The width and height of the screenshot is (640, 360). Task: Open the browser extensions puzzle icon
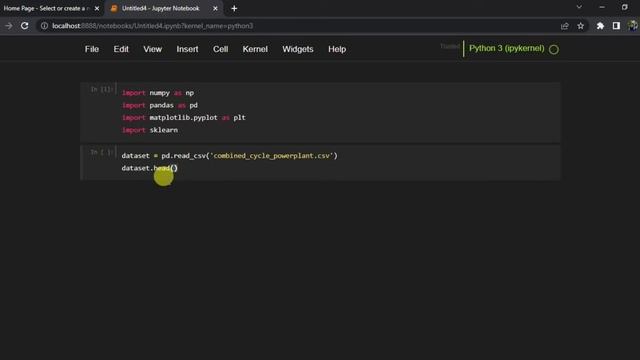click(x=600, y=26)
